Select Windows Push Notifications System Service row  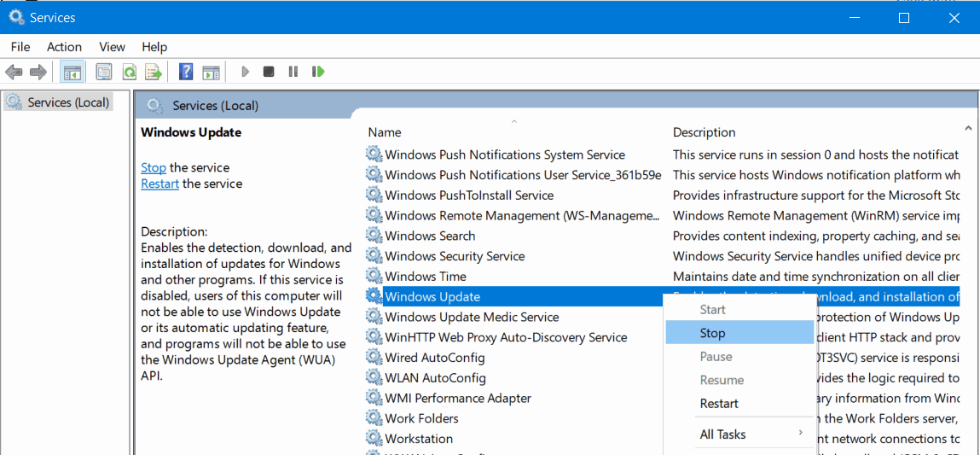pos(504,154)
